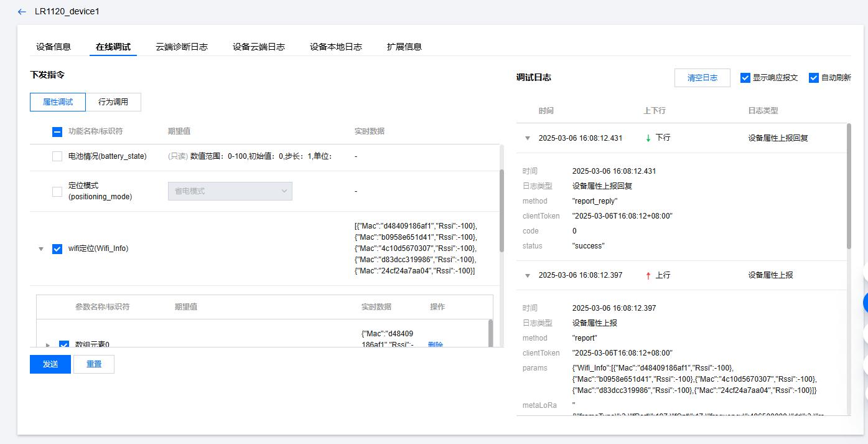Click the 时间 column header in log

click(546, 111)
